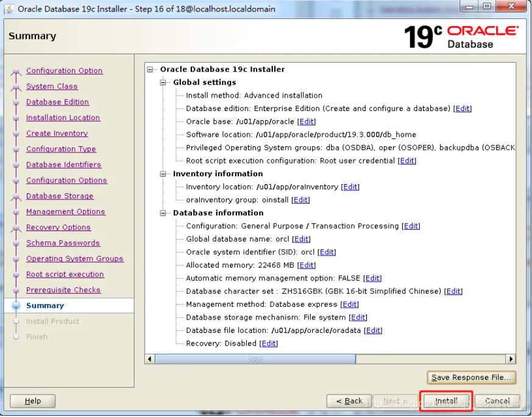Start installation with the Install button
The height and width of the screenshot is (417, 532).
pyautogui.click(x=446, y=401)
